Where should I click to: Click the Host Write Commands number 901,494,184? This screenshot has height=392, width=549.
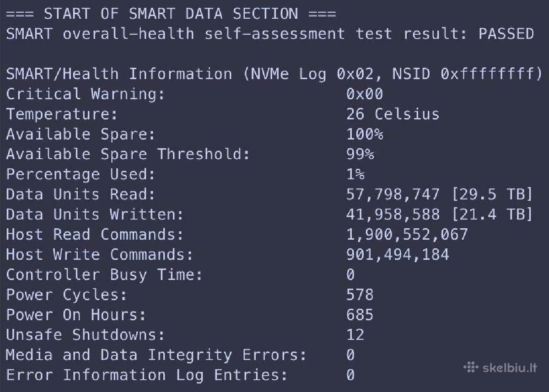click(x=398, y=254)
